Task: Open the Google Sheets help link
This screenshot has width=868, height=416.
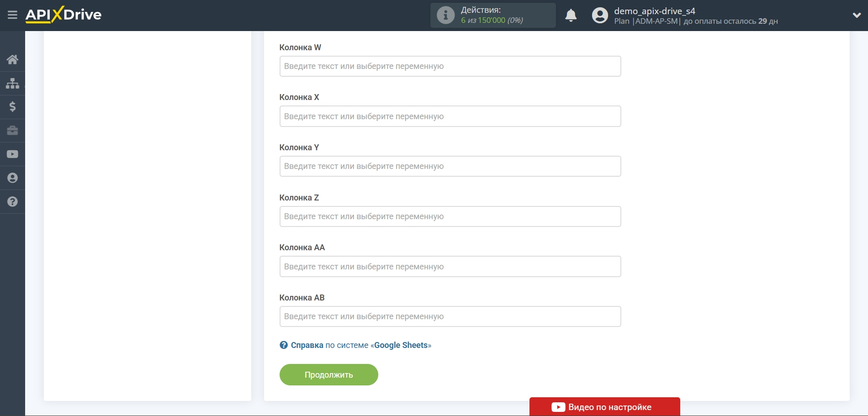Action: [x=401, y=345]
